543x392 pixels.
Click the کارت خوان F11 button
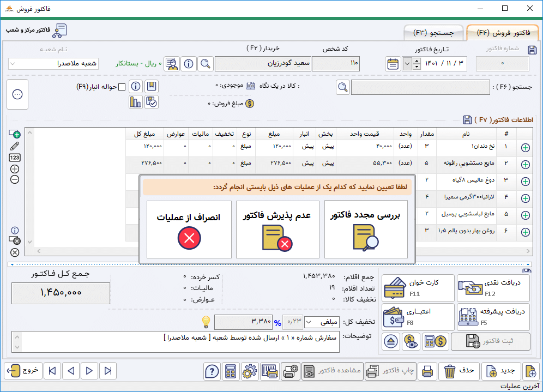(x=418, y=288)
